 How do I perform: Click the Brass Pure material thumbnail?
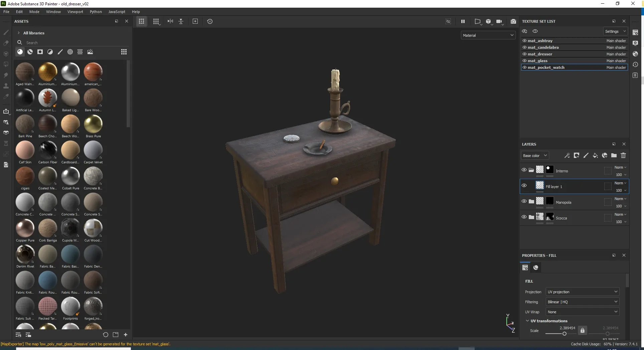tap(93, 124)
